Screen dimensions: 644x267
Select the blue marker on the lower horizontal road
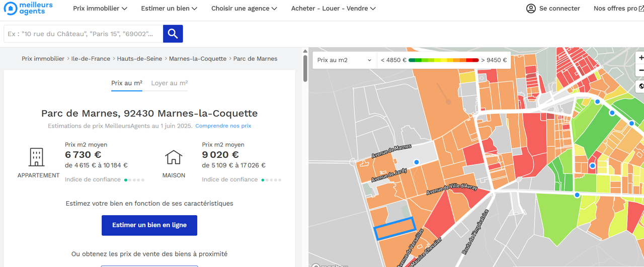coord(577,195)
